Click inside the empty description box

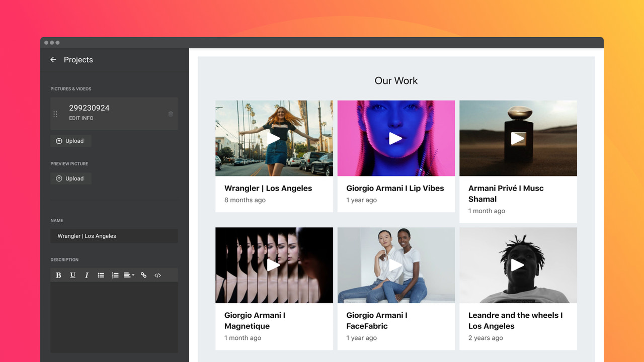(114, 317)
